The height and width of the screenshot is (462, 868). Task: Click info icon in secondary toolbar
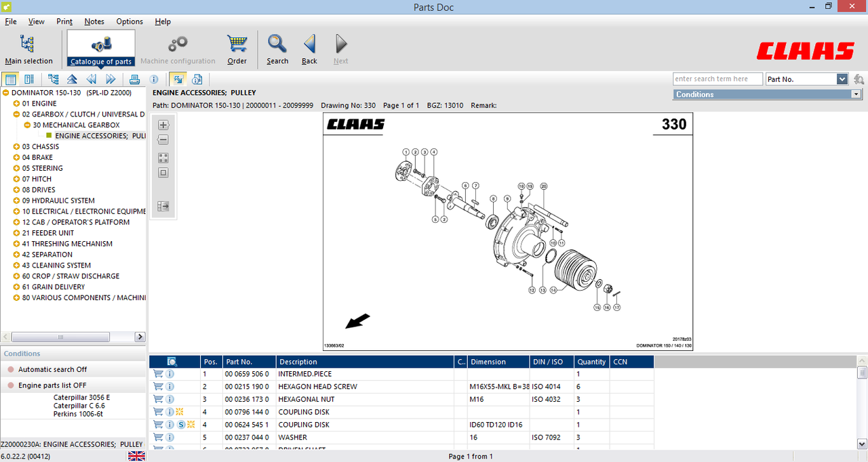[x=154, y=79]
